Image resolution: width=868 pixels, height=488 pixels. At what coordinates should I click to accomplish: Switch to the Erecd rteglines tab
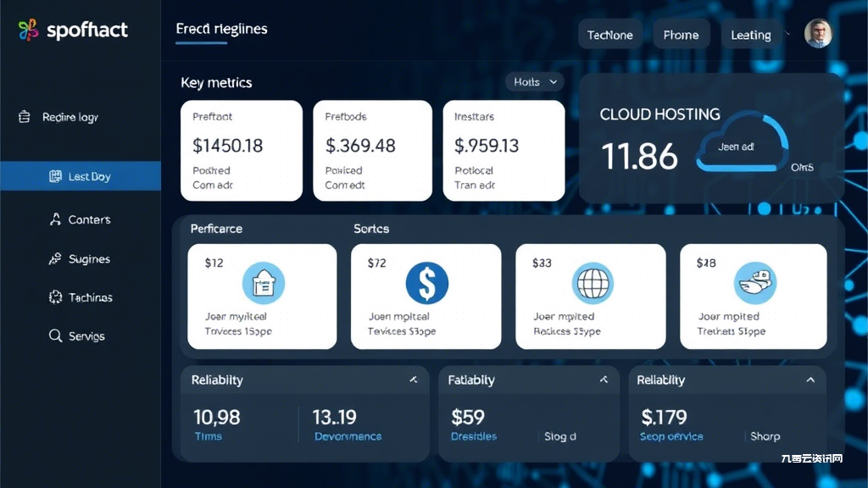click(221, 29)
